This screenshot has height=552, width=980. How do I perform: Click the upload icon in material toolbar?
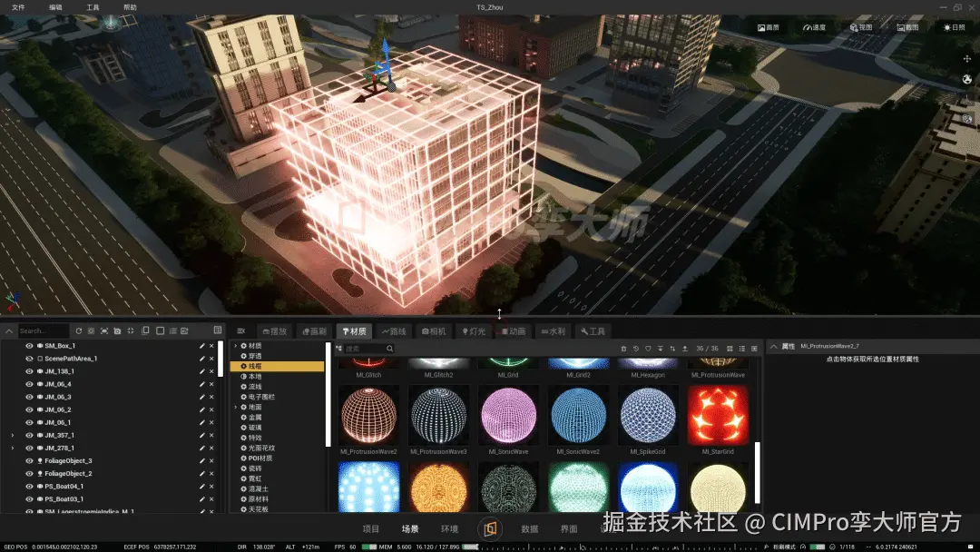685,349
